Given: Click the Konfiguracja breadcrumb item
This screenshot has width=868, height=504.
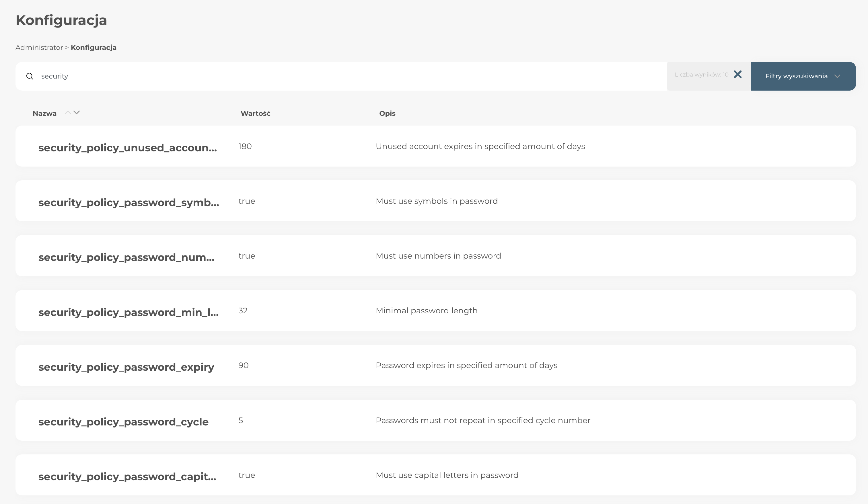Looking at the screenshot, I should click(93, 48).
